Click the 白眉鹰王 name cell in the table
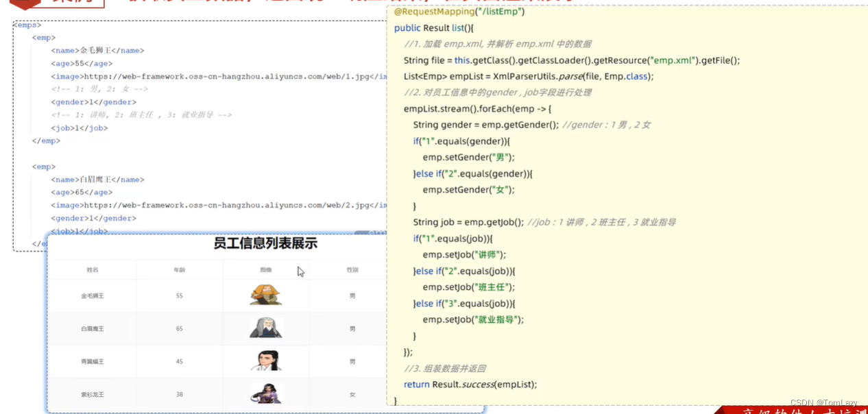The width and height of the screenshot is (868, 414). 93,329
